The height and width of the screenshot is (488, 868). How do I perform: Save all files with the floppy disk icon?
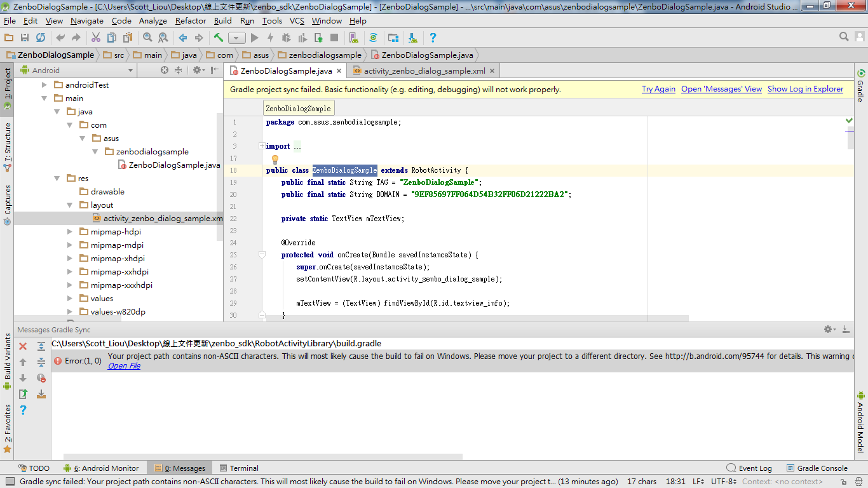tap(25, 37)
